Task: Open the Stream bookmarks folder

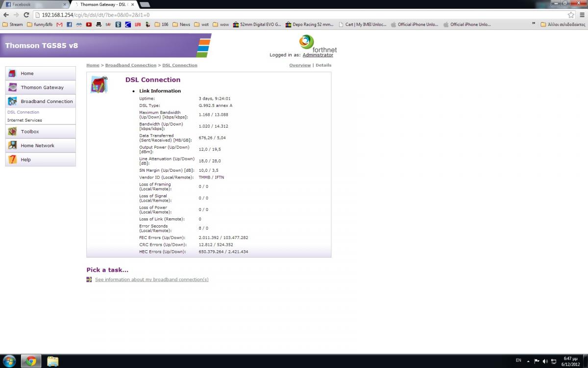Action: [x=13, y=25]
